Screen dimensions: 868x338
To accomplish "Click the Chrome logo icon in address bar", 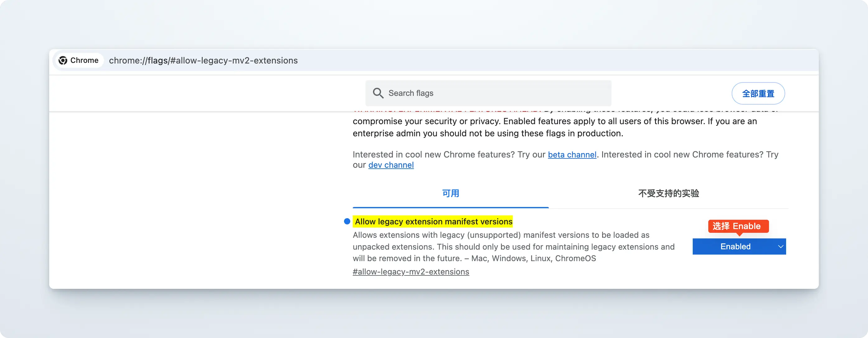I will [x=63, y=60].
